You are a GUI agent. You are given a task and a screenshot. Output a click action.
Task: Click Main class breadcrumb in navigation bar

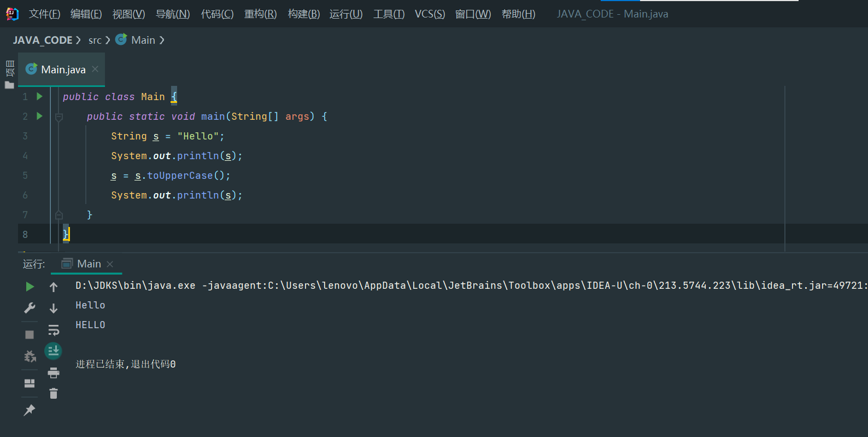(x=136, y=40)
